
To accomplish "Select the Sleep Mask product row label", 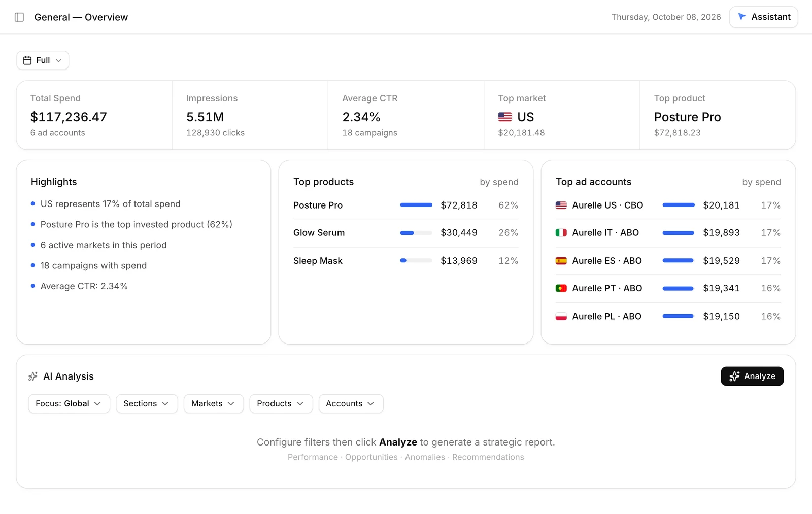I will point(318,261).
